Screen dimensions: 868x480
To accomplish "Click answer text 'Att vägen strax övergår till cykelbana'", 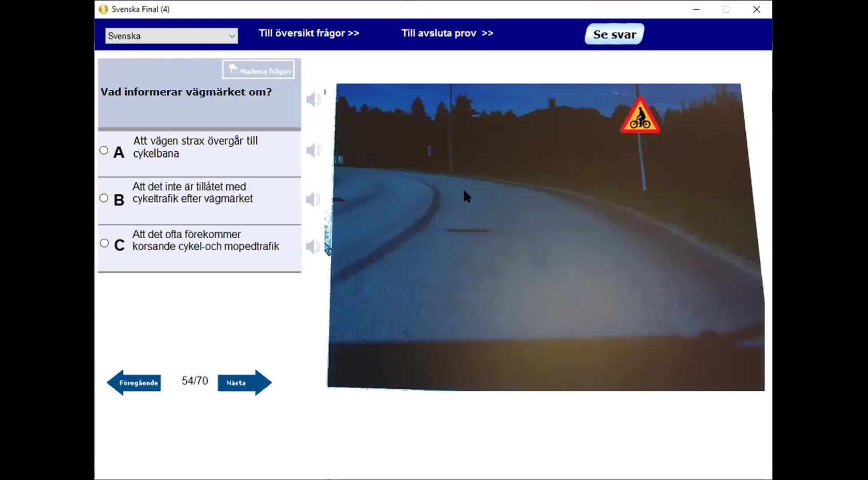I will tap(195, 147).
